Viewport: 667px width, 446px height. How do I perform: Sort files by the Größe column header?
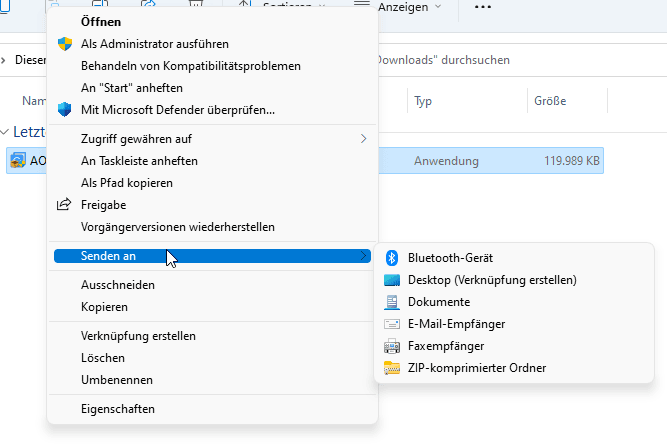[550, 101]
